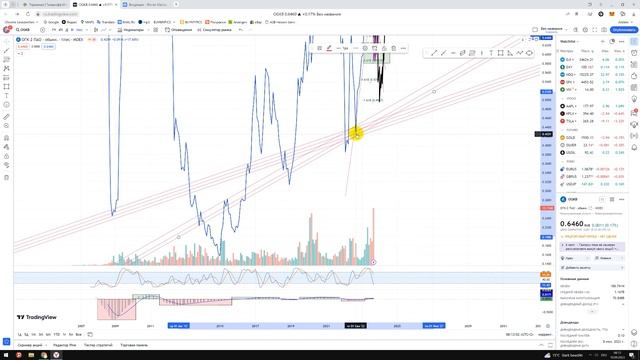This screenshot has width=640, height=360.
Task: Click trendline anchor point near right
Action: click(x=434, y=91)
